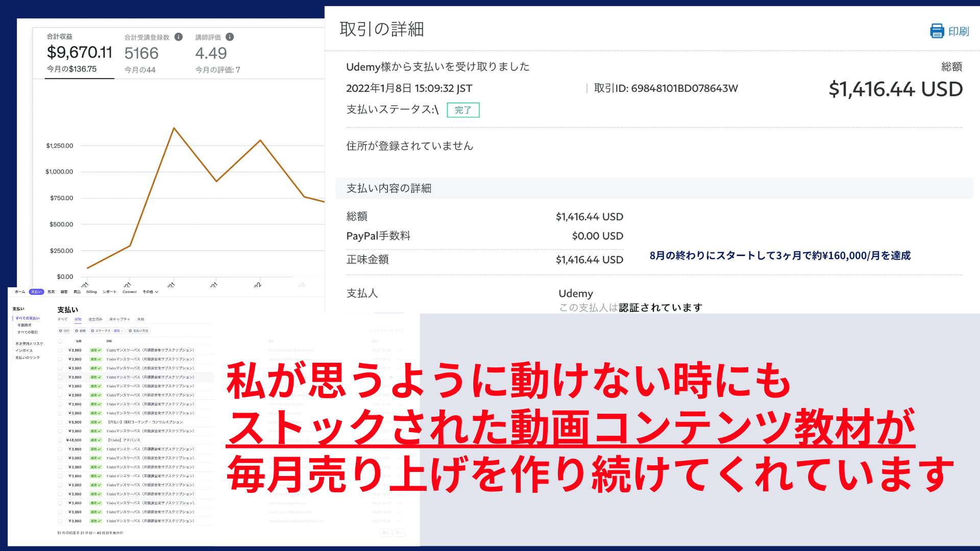This screenshot has height=551, width=980.
Task: Select the 合計収益 revenue tab
Action: tap(79, 53)
